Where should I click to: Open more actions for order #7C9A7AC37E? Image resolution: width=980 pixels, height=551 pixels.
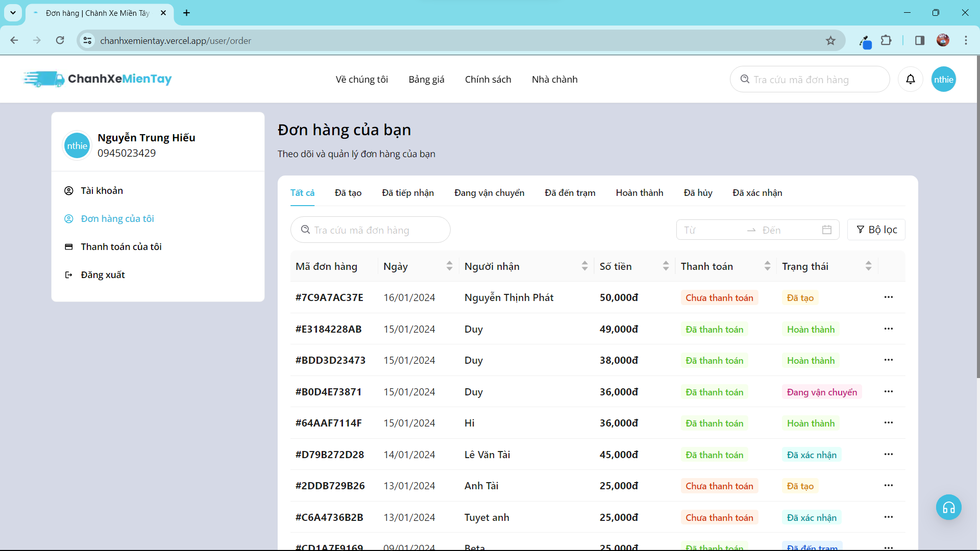[x=888, y=297]
